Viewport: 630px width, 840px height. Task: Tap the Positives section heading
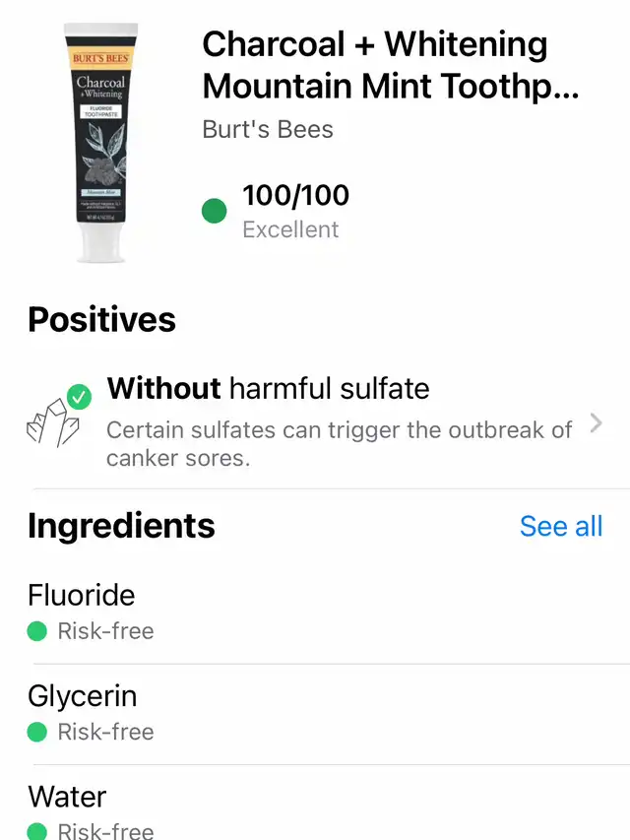point(102,319)
